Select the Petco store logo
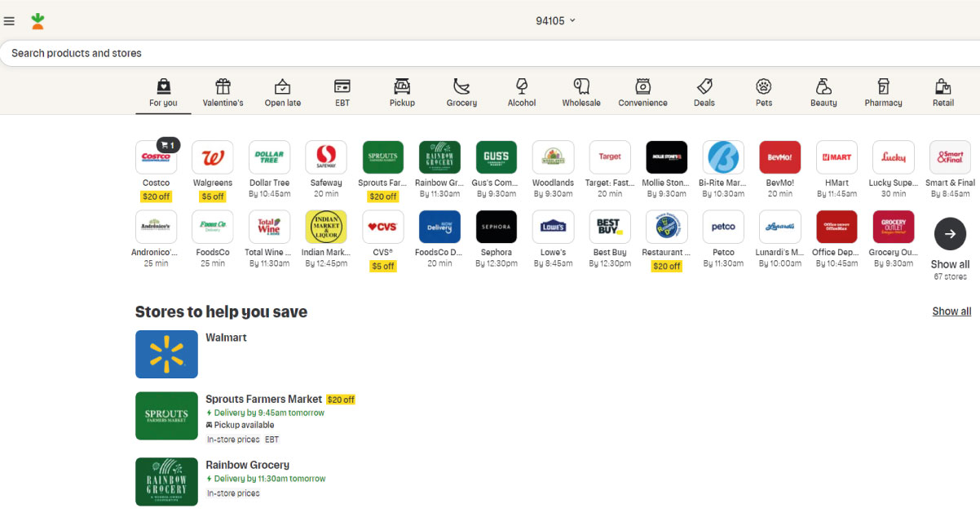The image size is (980, 517). 723,227
